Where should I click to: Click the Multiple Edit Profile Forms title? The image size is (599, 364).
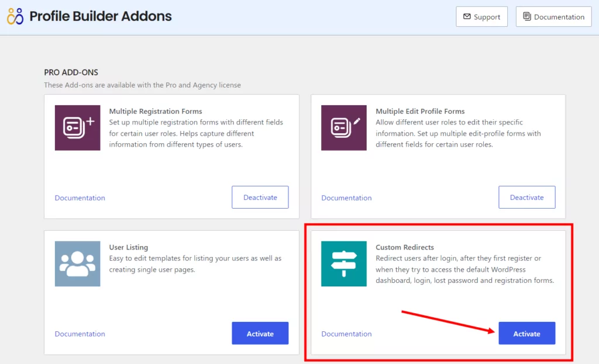(x=420, y=111)
